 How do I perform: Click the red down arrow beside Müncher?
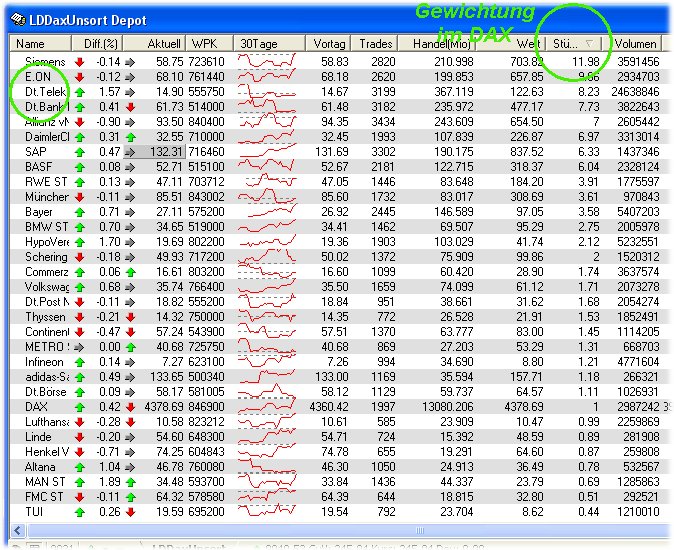point(80,197)
